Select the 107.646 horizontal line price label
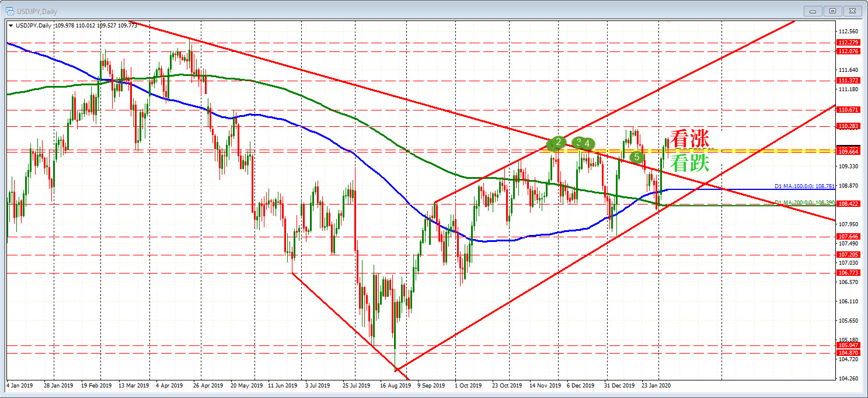The height and width of the screenshot is (398, 868). (847, 237)
